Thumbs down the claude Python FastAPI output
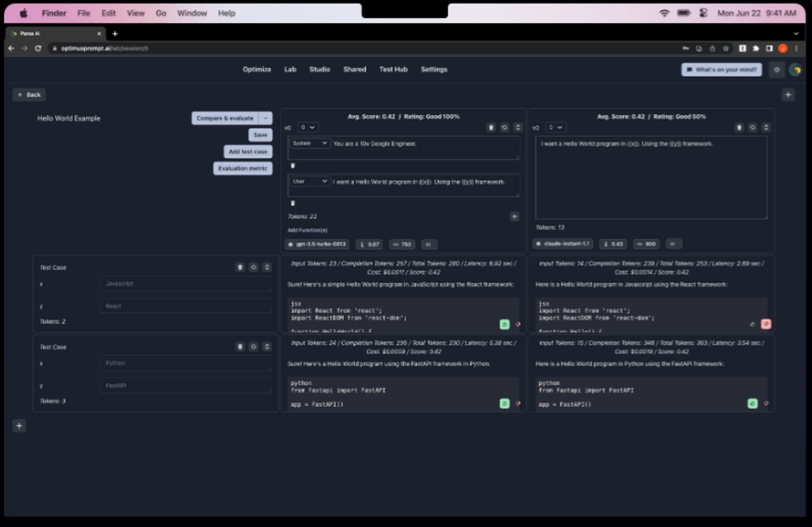Image resolution: width=812 pixels, height=527 pixels. click(766, 404)
